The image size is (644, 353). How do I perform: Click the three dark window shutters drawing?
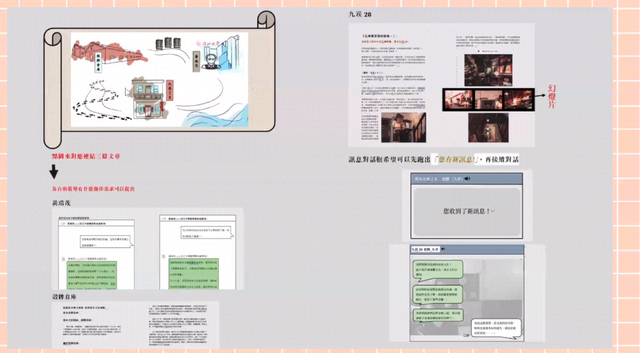(168, 43)
